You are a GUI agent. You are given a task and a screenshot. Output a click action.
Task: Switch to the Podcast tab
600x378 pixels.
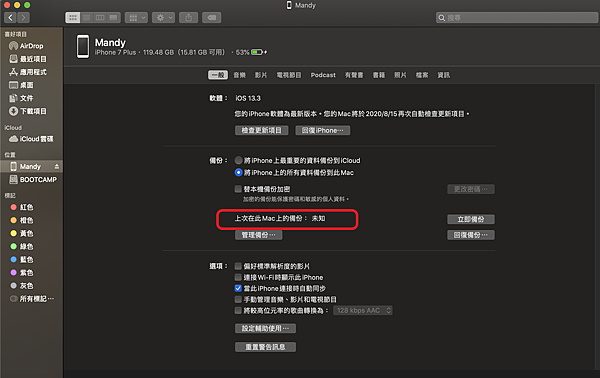click(x=323, y=75)
